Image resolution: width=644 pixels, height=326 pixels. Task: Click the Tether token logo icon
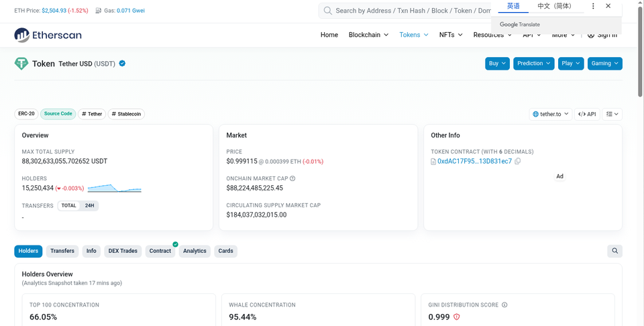point(21,64)
